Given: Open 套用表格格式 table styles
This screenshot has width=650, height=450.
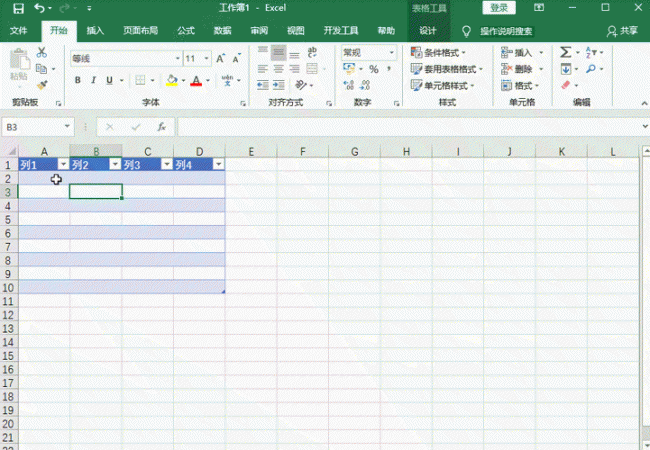Looking at the screenshot, I should coord(447,69).
